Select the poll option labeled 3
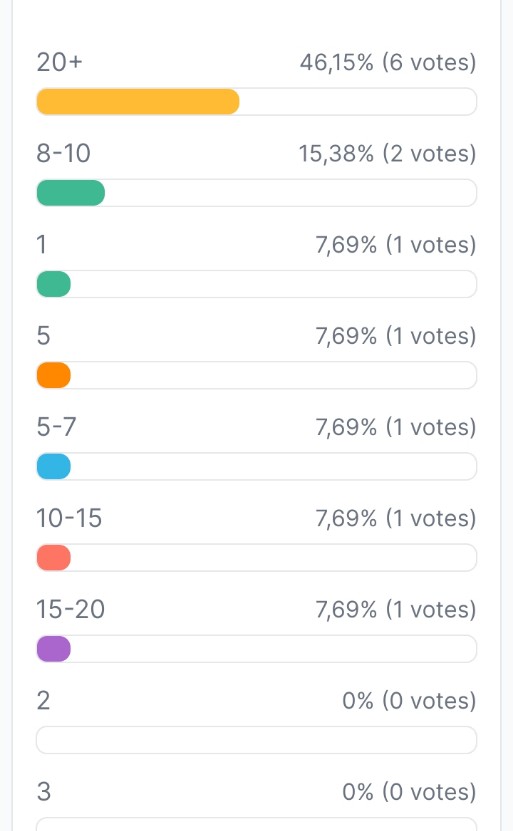This screenshot has height=831, width=513. (x=43, y=792)
